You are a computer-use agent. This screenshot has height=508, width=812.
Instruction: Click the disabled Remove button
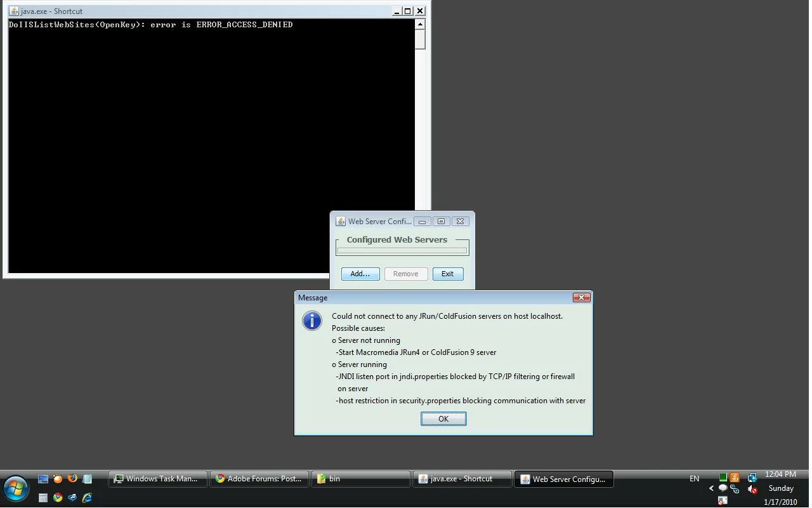click(x=406, y=274)
